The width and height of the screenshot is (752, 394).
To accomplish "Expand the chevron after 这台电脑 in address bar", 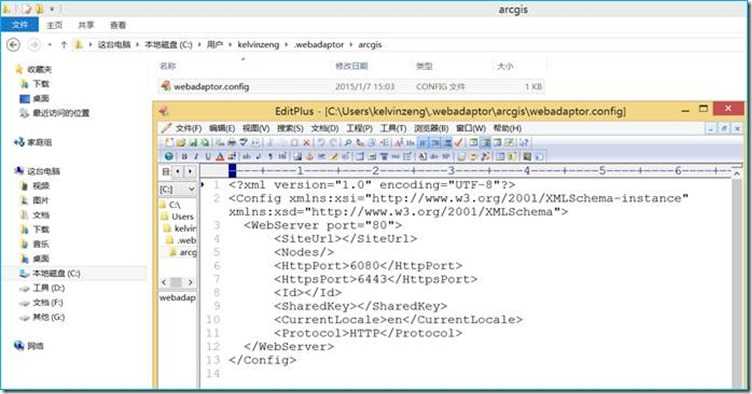I will point(137,45).
